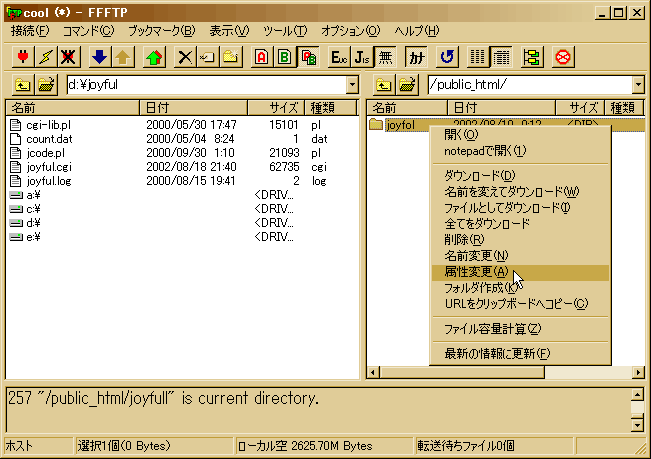Image resolution: width=651 pixels, height=459 pixels.
Task: Choose 削除(R) from the context menu
Action: tap(463, 240)
